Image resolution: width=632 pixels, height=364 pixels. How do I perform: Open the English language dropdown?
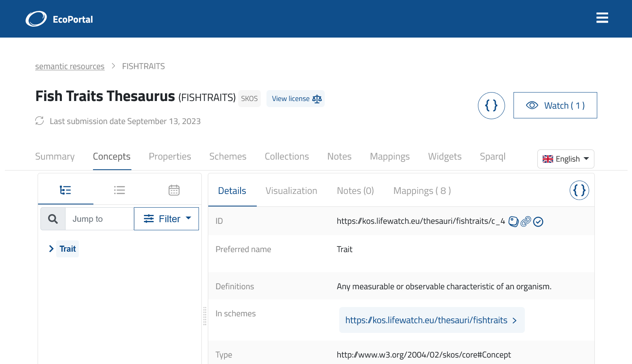click(x=565, y=159)
